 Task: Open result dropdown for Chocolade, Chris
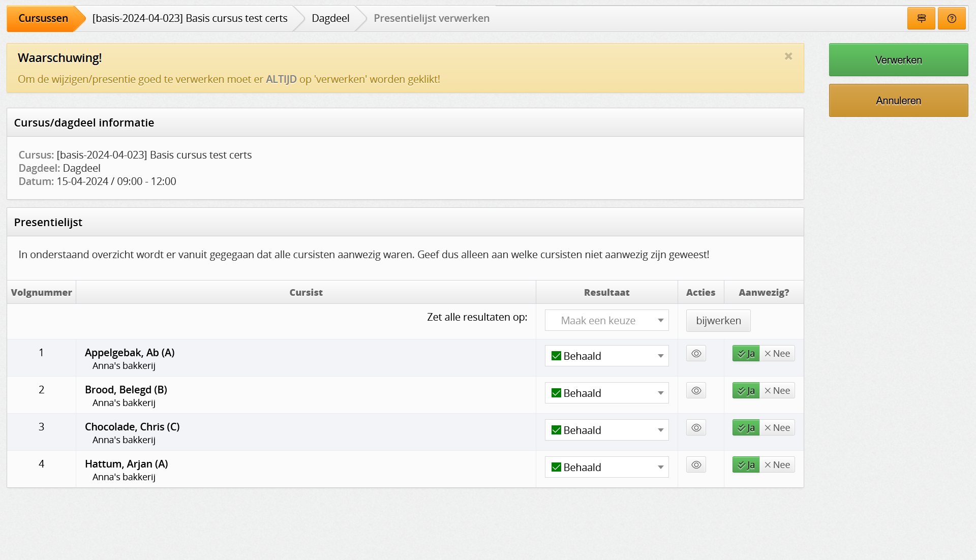click(606, 430)
